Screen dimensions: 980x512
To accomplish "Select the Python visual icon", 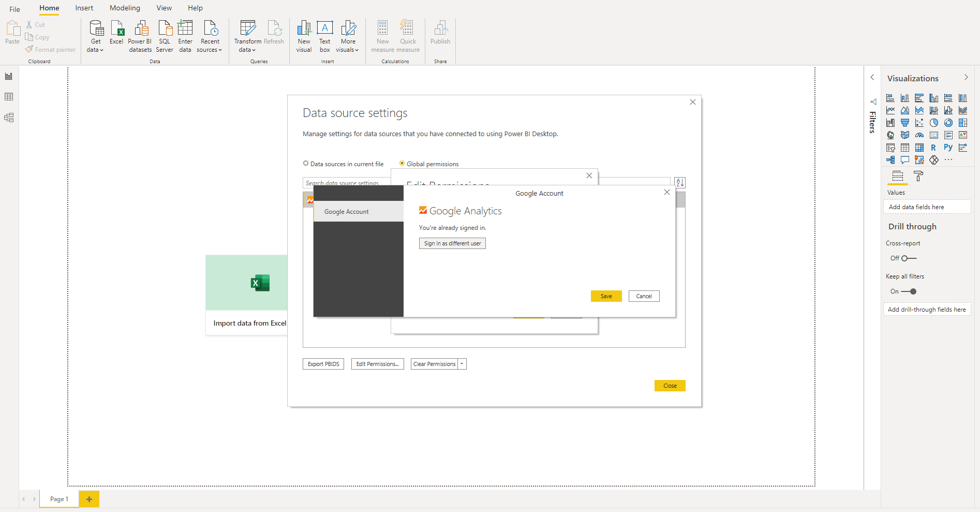I will 948,148.
